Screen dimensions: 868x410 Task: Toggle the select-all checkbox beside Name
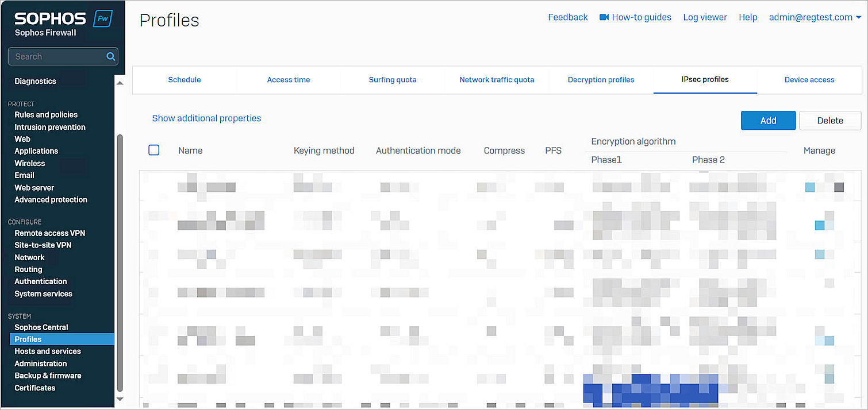pos(154,150)
